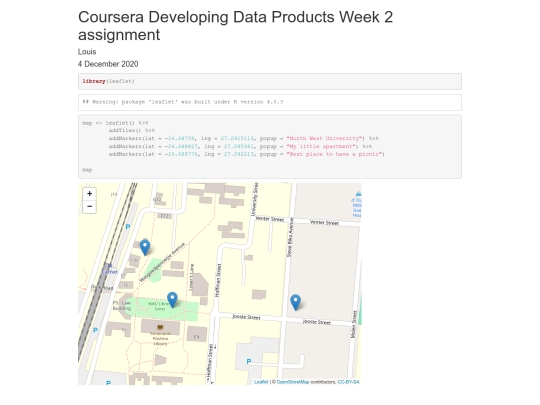Click the 'My little apartment' popup string
This screenshot has height=405, width=540.
pos(320,146)
